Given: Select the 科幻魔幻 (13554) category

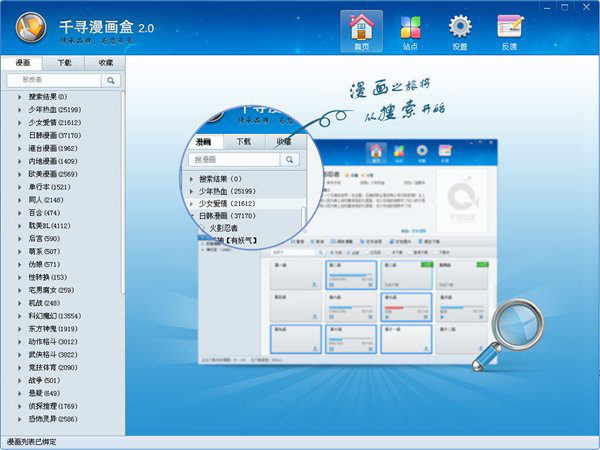Looking at the screenshot, I should pyautogui.click(x=55, y=316).
